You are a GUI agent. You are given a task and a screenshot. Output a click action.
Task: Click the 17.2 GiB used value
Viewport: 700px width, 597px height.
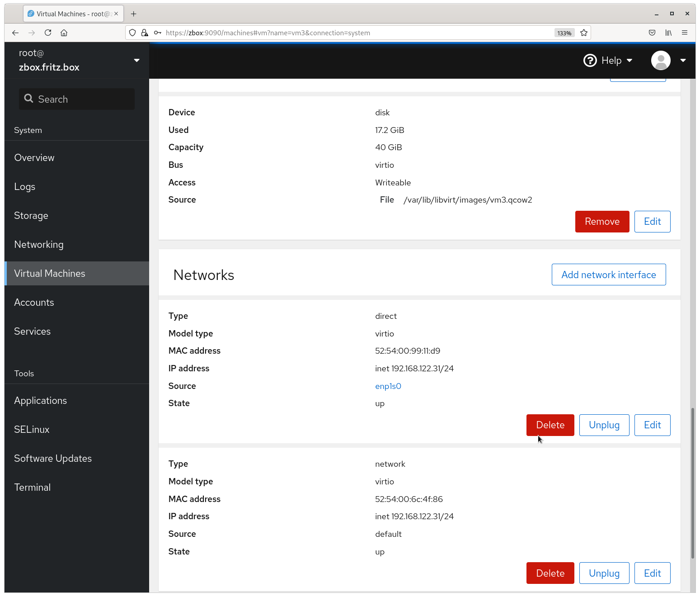[x=390, y=130]
